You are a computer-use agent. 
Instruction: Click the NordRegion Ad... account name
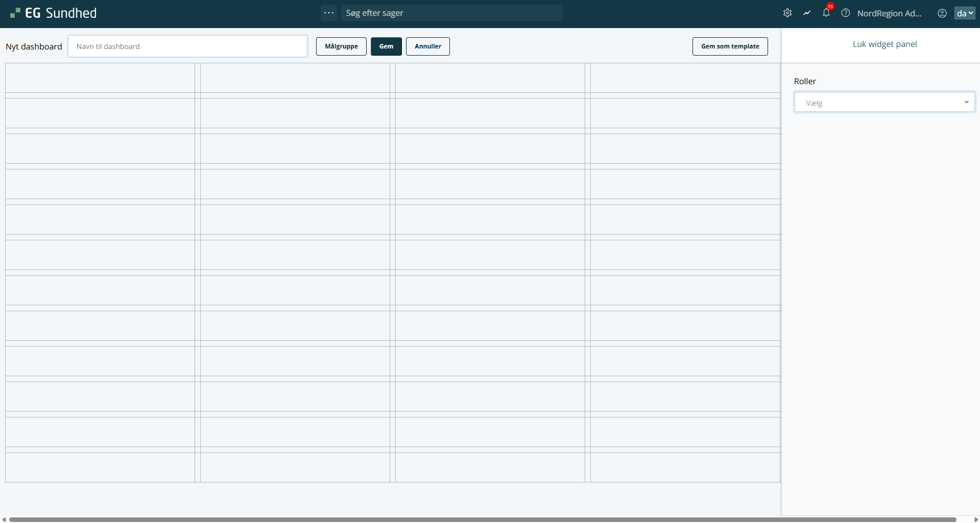click(889, 13)
